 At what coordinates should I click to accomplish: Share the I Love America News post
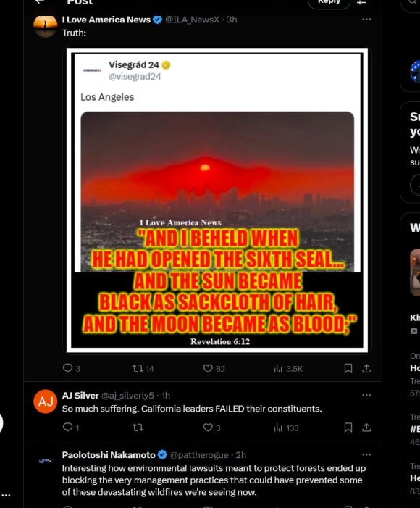[x=366, y=368]
